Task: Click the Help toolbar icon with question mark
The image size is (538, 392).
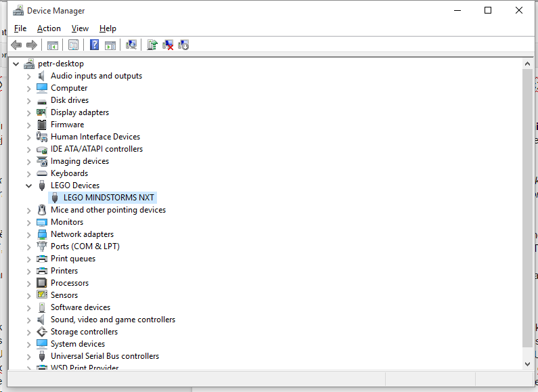Action: pos(94,45)
